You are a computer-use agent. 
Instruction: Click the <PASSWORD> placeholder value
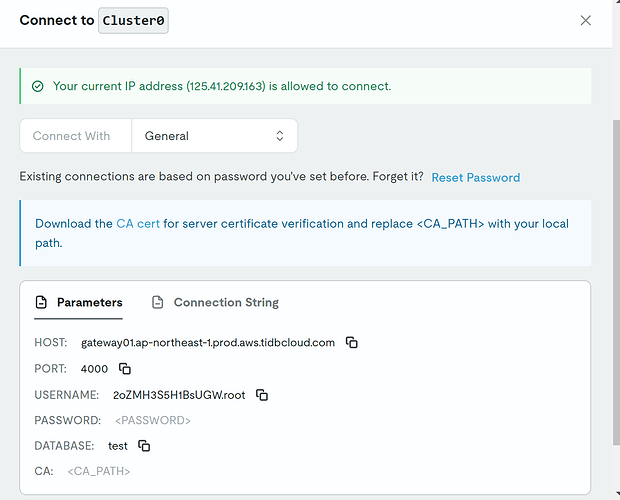coord(153,421)
